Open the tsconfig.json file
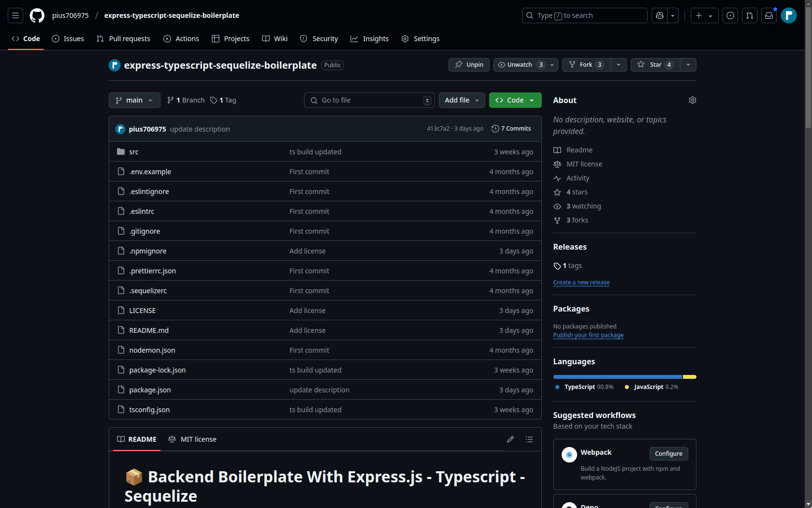This screenshot has width=812, height=508. (x=149, y=410)
